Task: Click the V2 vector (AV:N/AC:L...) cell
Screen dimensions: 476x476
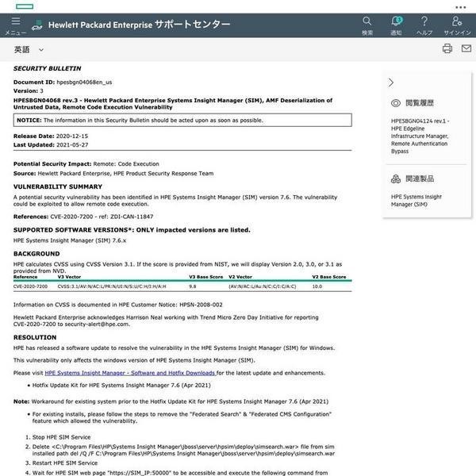Action: 263,286
